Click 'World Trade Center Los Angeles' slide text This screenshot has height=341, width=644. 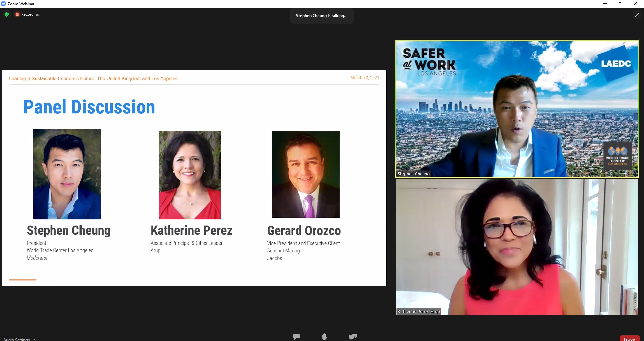60,250
